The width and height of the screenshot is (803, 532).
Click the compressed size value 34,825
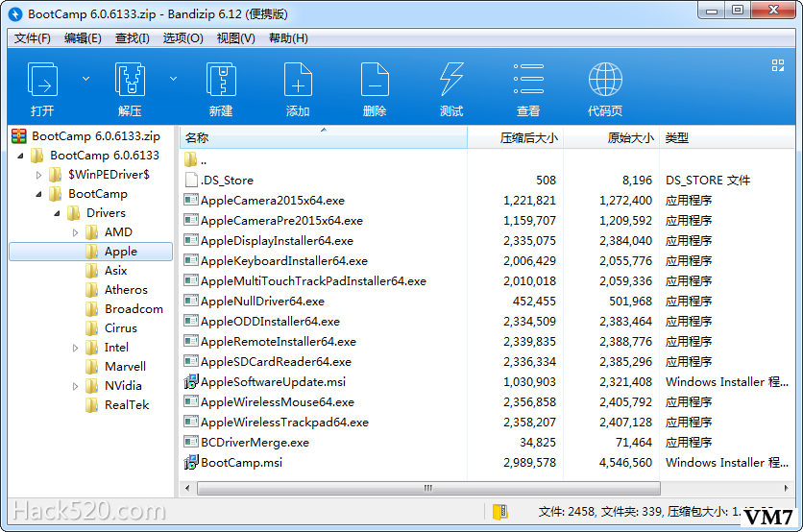(x=538, y=443)
